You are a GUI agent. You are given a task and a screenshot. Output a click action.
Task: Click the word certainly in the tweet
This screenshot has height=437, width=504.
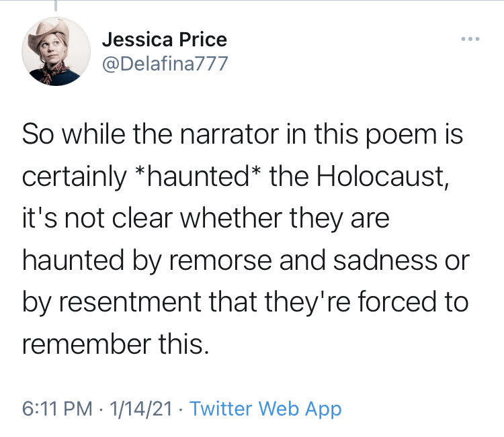point(74,177)
